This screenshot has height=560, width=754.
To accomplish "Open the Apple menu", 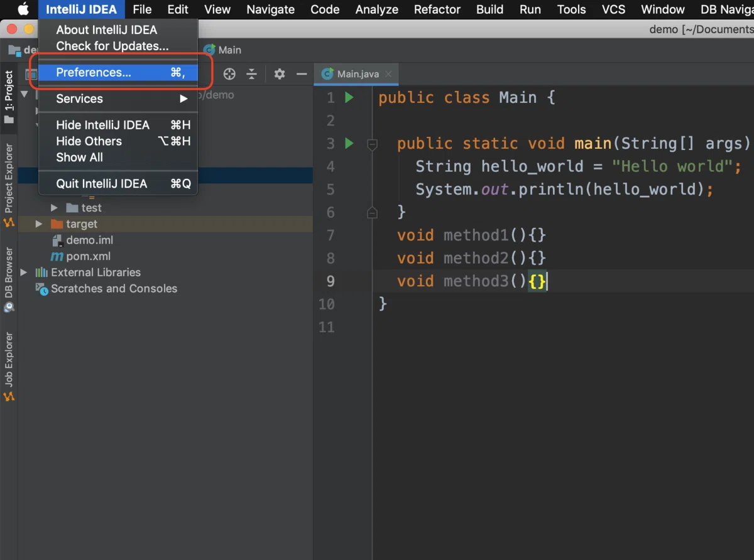I will (x=23, y=9).
